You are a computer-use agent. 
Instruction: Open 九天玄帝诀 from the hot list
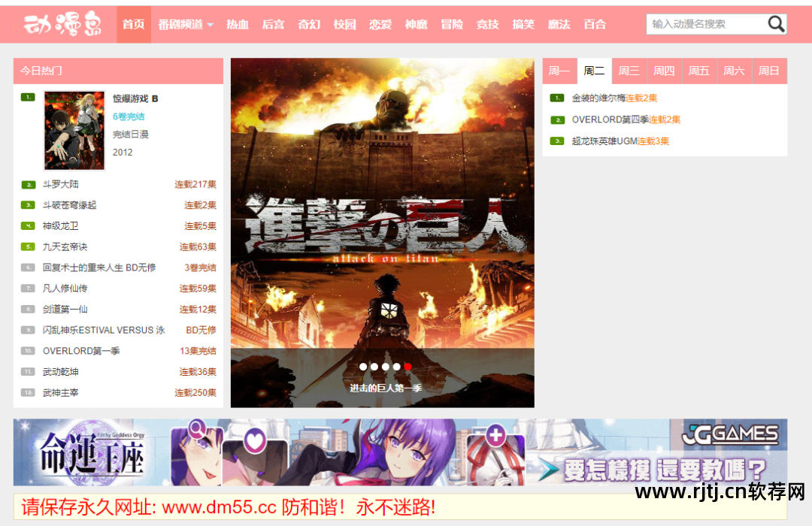pos(65,247)
